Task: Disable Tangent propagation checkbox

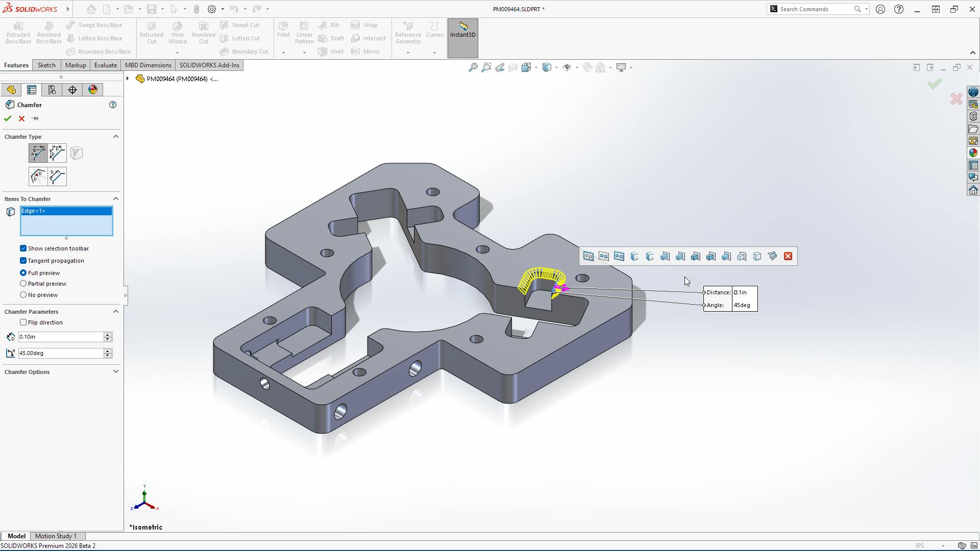Action: (x=23, y=261)
